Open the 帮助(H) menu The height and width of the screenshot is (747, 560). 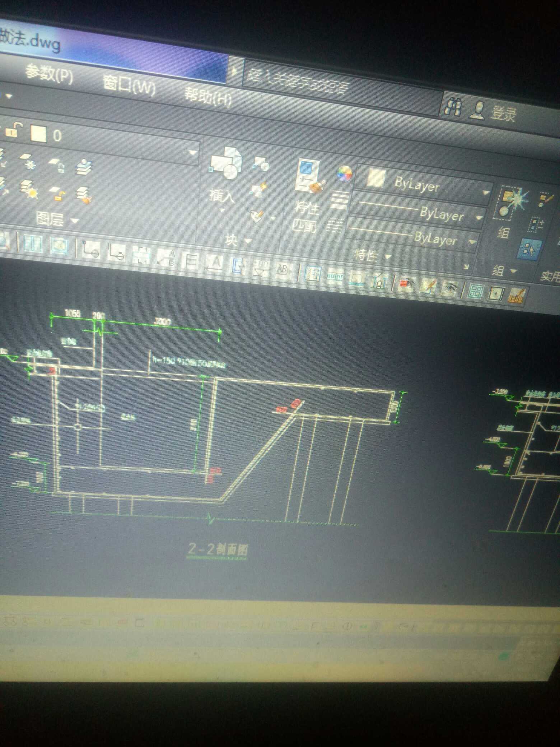click(x=208, y=97)
